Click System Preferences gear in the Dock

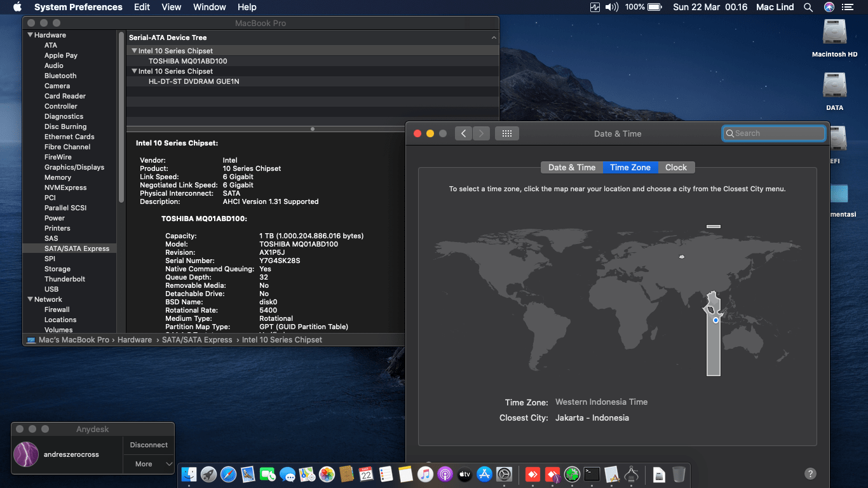click(504, 474)
